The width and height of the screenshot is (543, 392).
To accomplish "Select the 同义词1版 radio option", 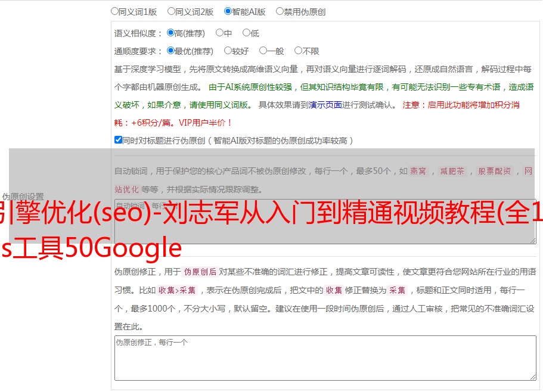I will [114, 11].
